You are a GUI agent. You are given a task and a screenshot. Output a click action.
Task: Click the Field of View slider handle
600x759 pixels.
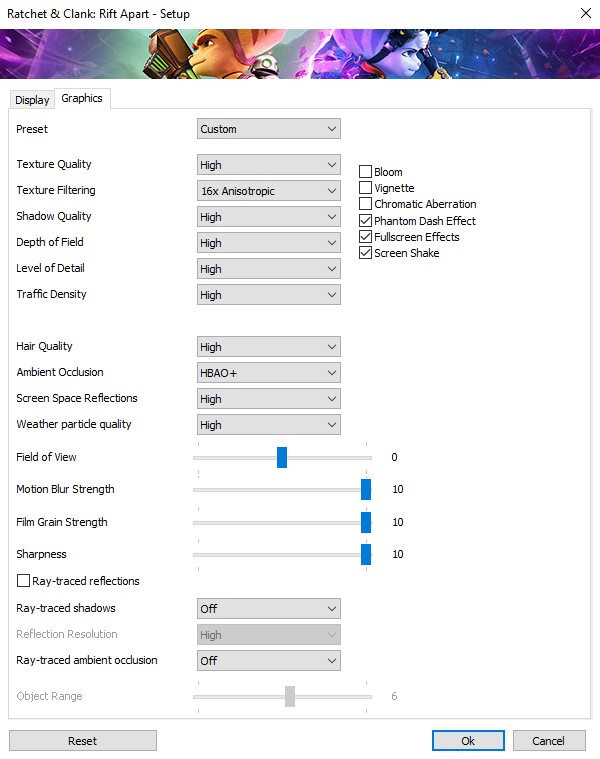point(282,457)
